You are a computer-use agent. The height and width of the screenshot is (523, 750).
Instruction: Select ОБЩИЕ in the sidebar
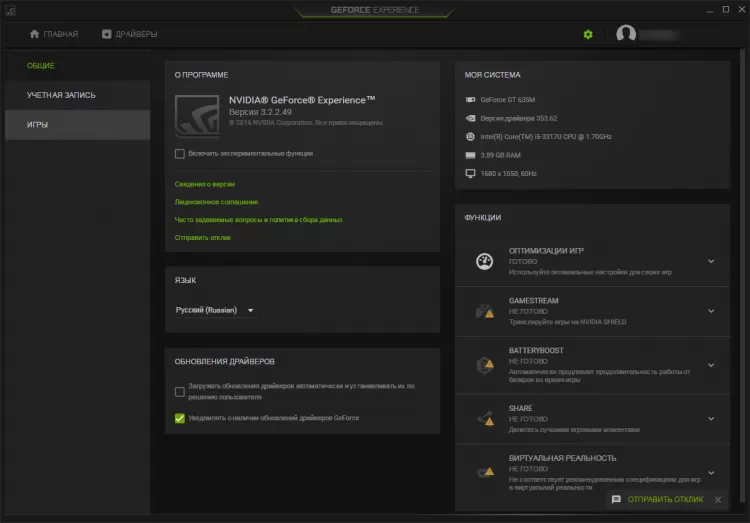(77, 66)
